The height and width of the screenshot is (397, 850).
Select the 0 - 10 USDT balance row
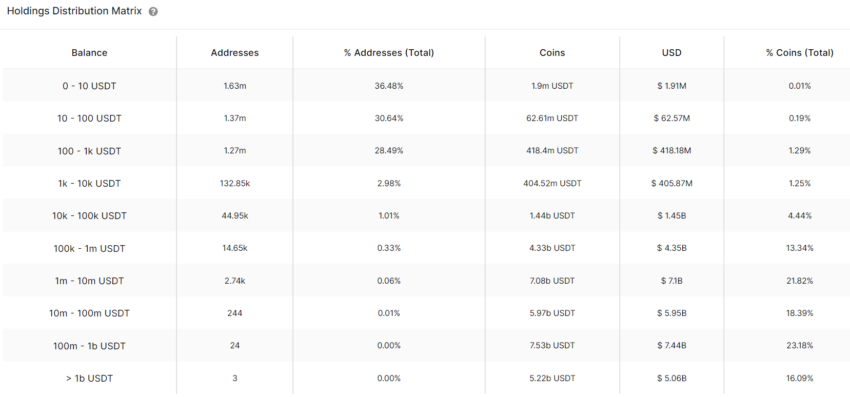pyautogui.click(x=425, y=86)
